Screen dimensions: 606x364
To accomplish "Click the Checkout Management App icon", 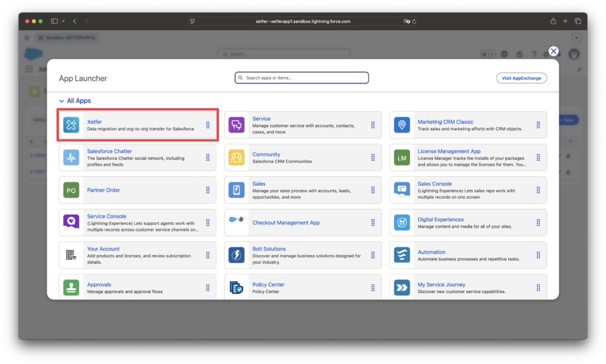I will [x=237, y=220].
